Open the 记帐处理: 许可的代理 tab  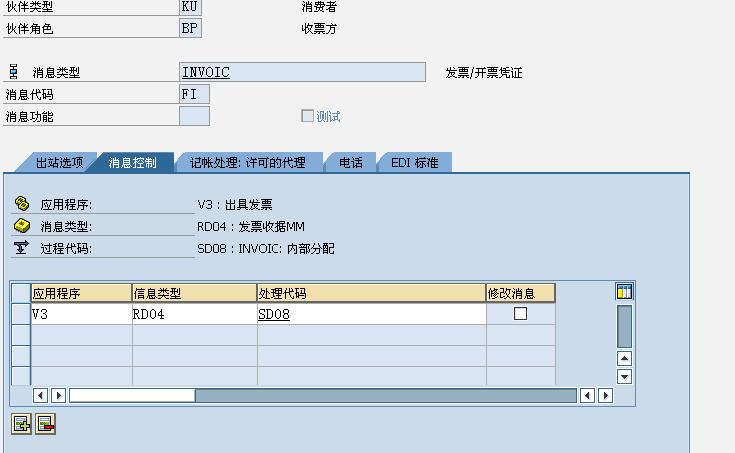pos(248,163)
